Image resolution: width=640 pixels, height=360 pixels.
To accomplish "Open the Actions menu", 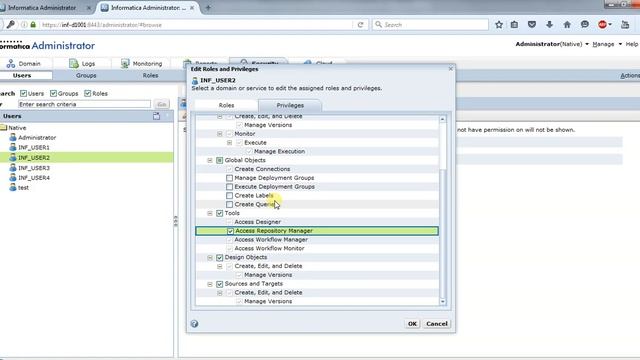I will tap(630, 76).
